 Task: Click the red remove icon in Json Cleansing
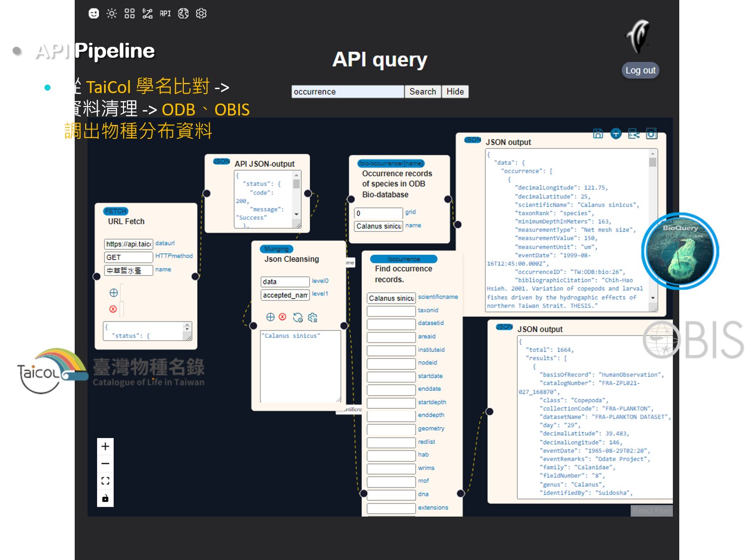[282, 317]
